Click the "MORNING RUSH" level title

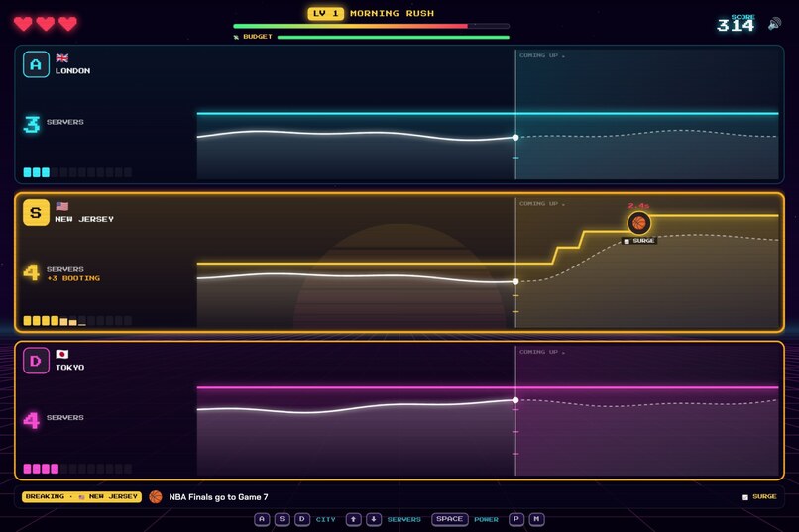(392, 13)
